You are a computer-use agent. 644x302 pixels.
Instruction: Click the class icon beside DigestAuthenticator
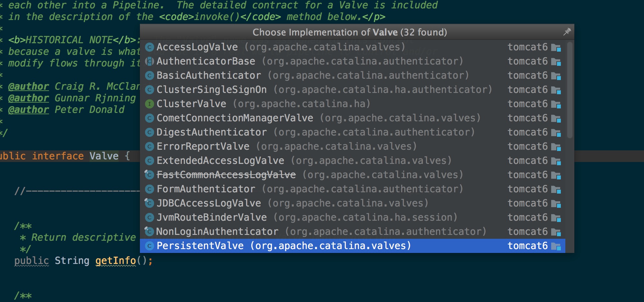click(149, 133)
